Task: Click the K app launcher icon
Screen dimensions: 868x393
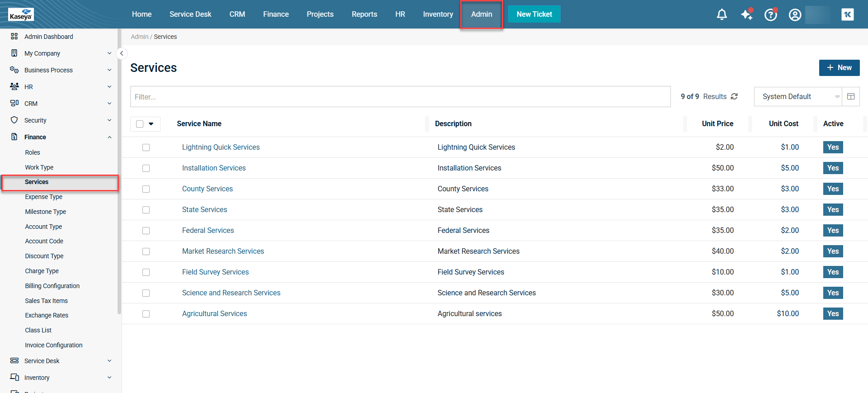Action: pos(848,14)
